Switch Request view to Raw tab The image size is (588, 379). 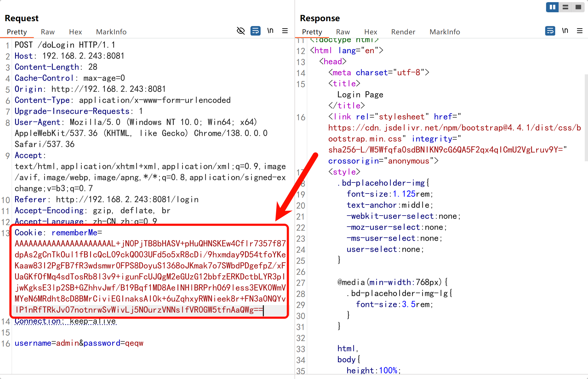48,32
